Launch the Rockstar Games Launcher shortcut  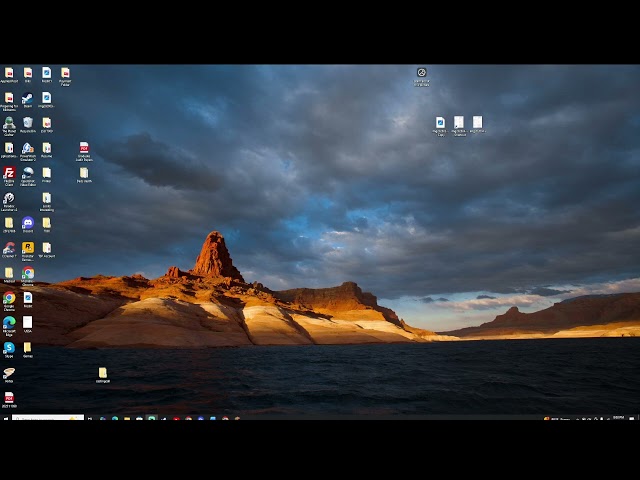coord(27,251)
